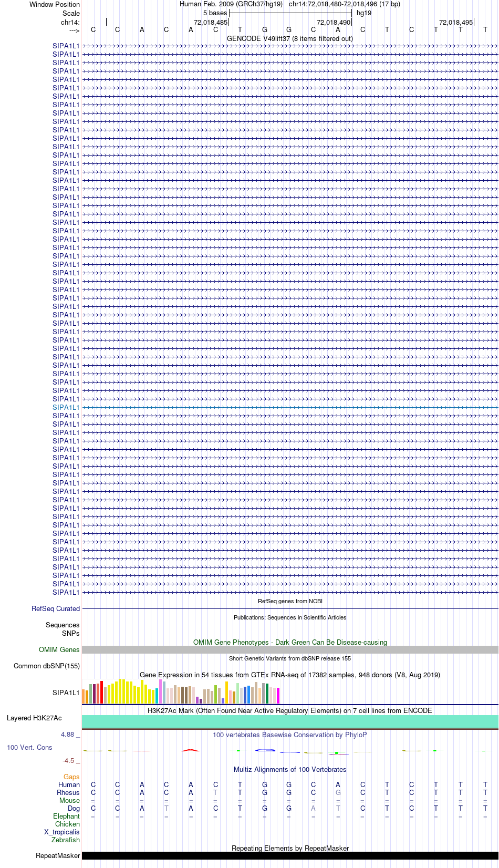Click the Sequences track label

[x=63, y=625]
